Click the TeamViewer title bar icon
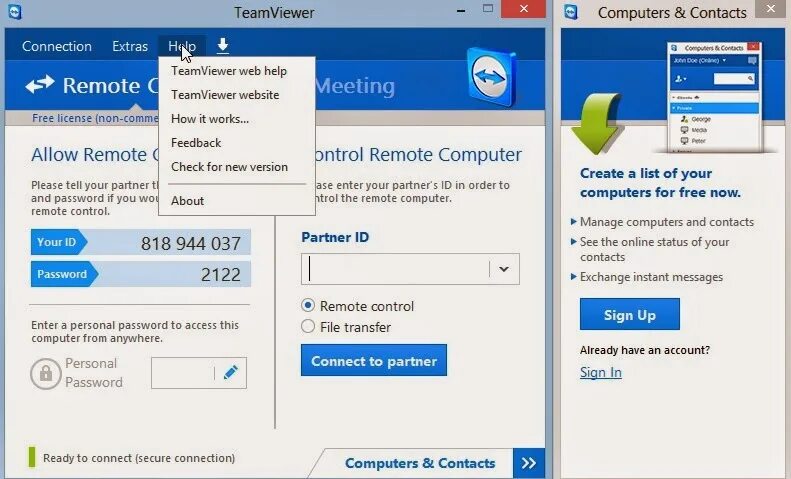791x479 pixels. pos(15,12)
